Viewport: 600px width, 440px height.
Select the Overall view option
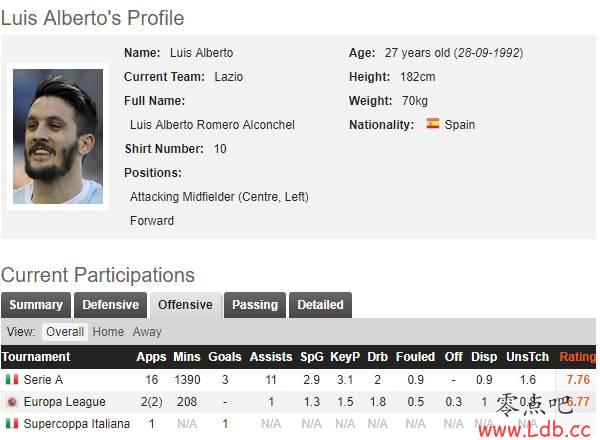click(65, 332)
